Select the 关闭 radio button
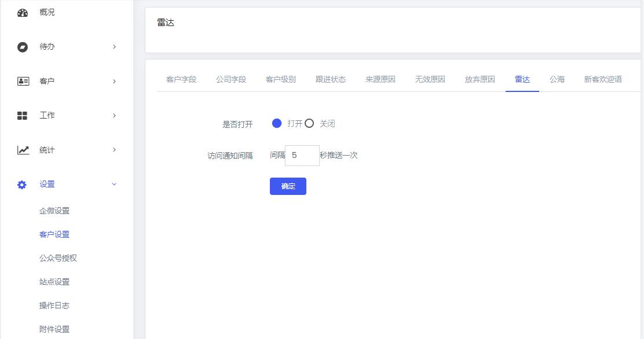This screenshot has height=339, width=644. coord(309,124)
